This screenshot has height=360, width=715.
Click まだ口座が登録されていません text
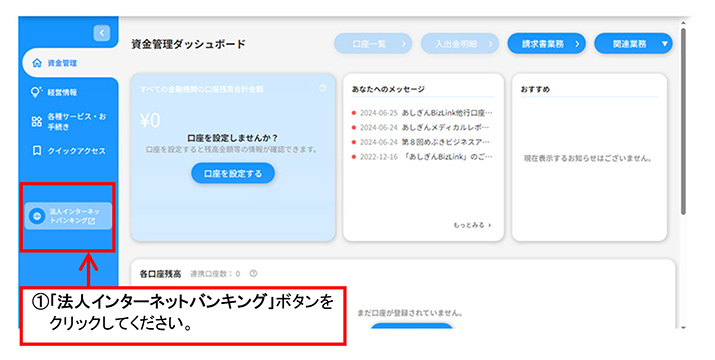[x=410, y=313]
